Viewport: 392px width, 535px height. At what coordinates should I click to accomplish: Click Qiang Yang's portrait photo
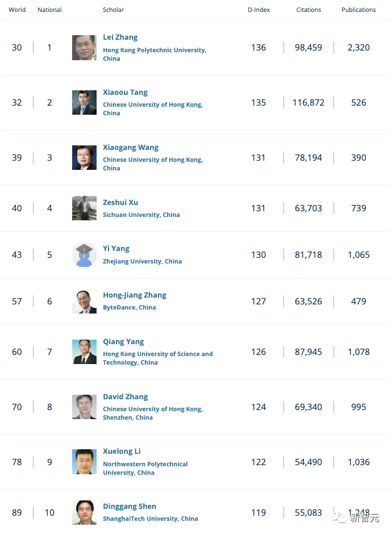tap(84, 352)
